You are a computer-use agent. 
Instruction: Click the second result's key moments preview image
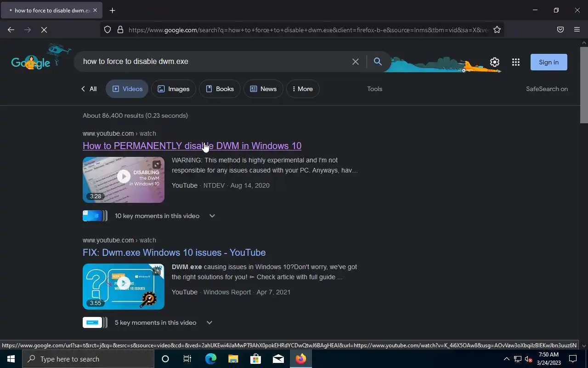point(95,322)
